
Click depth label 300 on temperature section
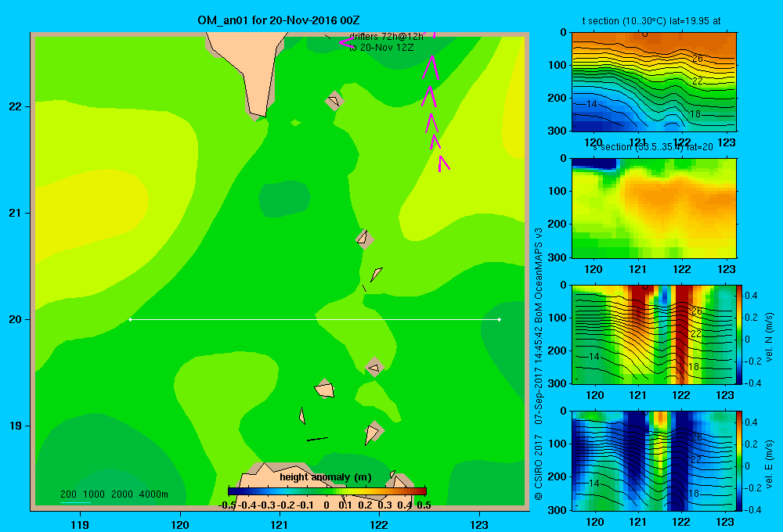point(557,131)
